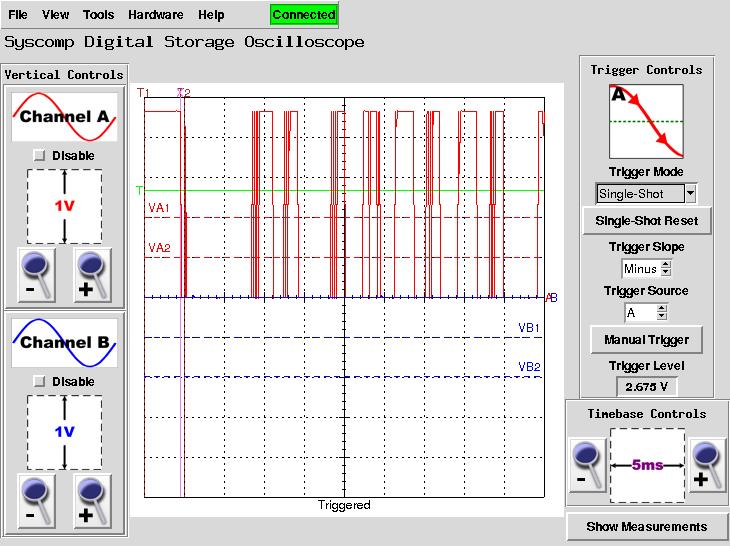Open the Hardware menu

(x=155, y=15)
